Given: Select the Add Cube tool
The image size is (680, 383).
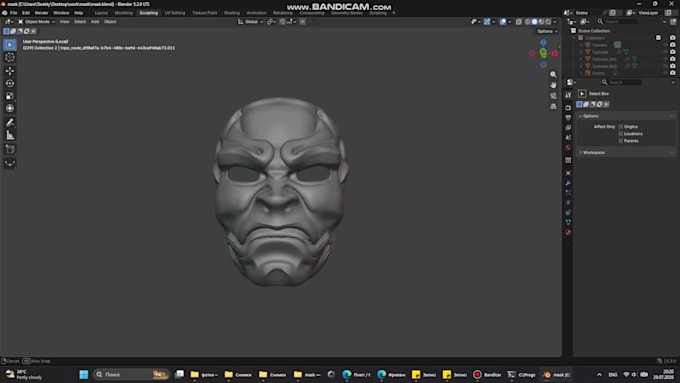Looking at the screenshot, I should click(x=10, y=150).
